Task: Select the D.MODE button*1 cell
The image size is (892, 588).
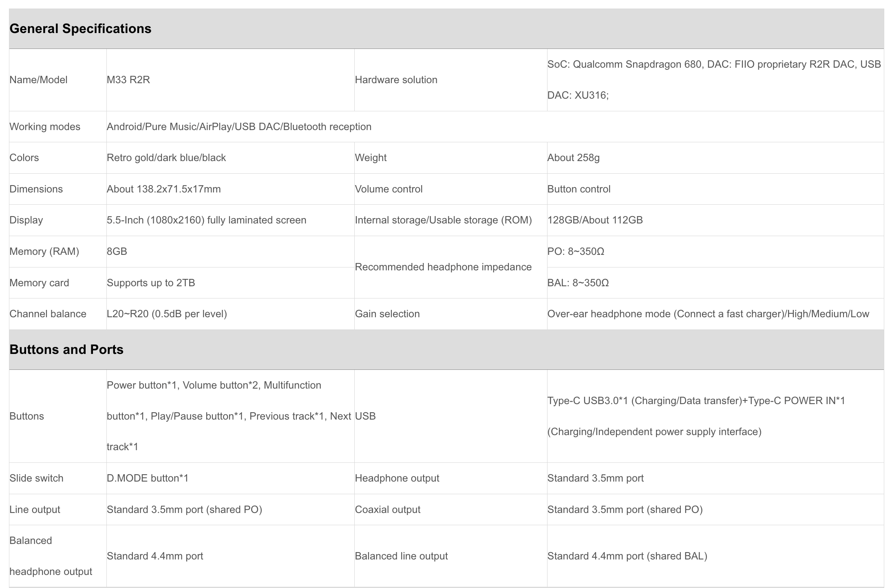Action: point(148,478)
